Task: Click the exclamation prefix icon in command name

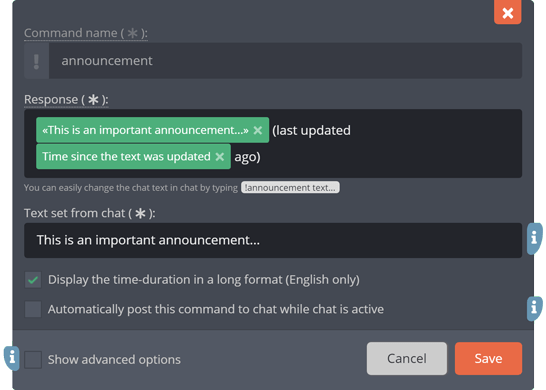Action: (37, 61)
